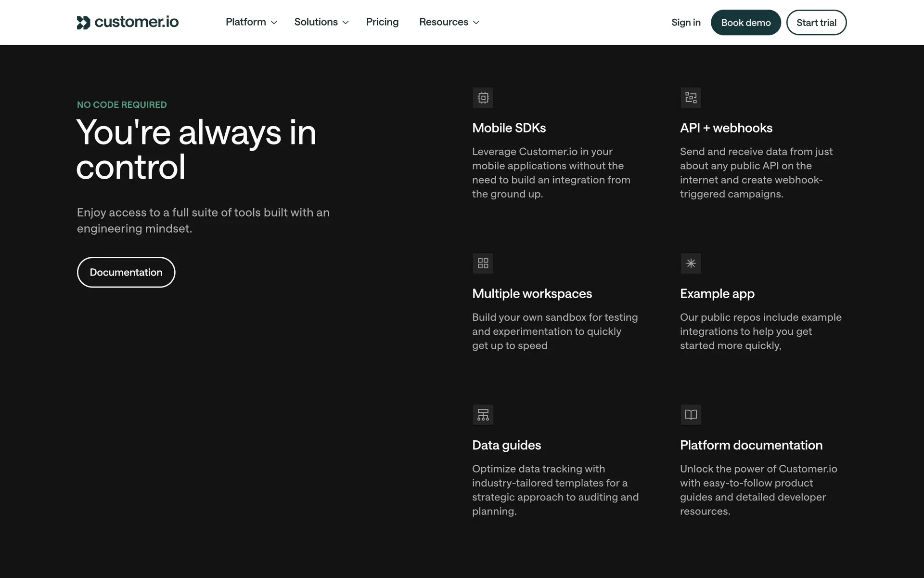Click the Data guides hierarchy icon
This screenshot has width=924, height=578.
click(483, 415)
